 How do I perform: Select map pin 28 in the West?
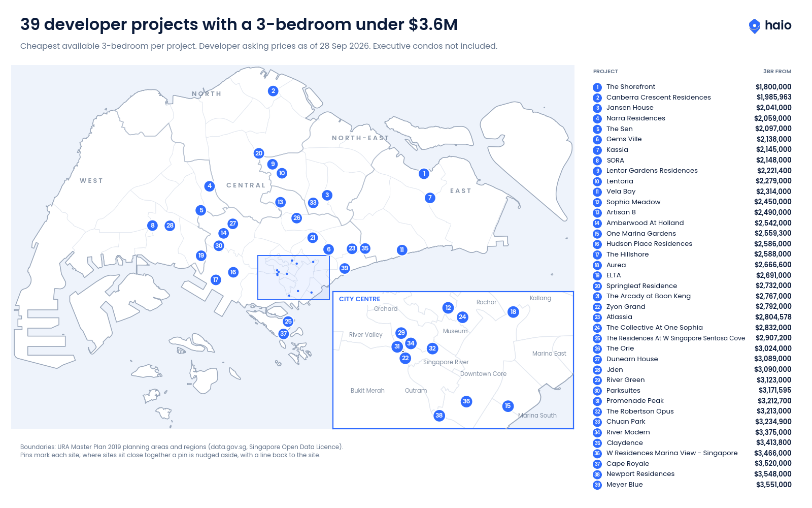coord(170,226)
